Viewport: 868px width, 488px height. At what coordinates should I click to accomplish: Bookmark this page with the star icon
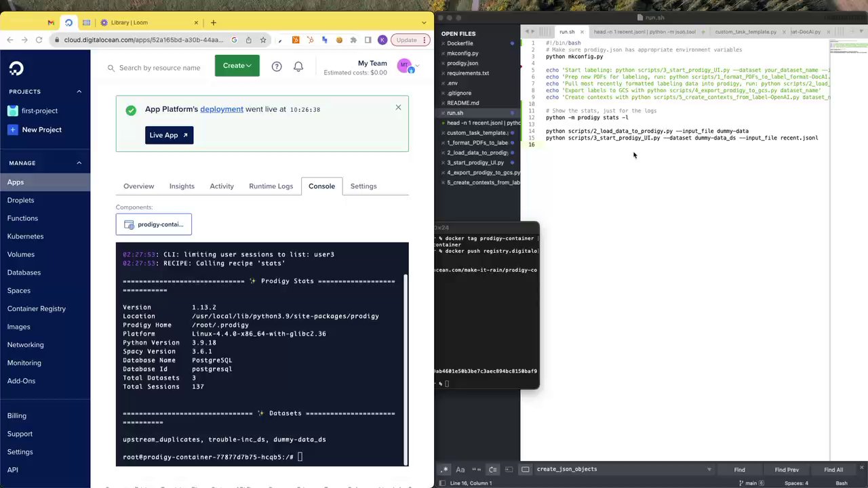click(x=263, y=40)
